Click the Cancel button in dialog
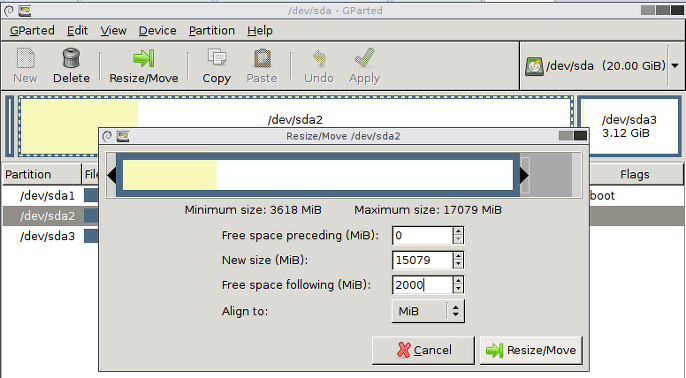 423,350
